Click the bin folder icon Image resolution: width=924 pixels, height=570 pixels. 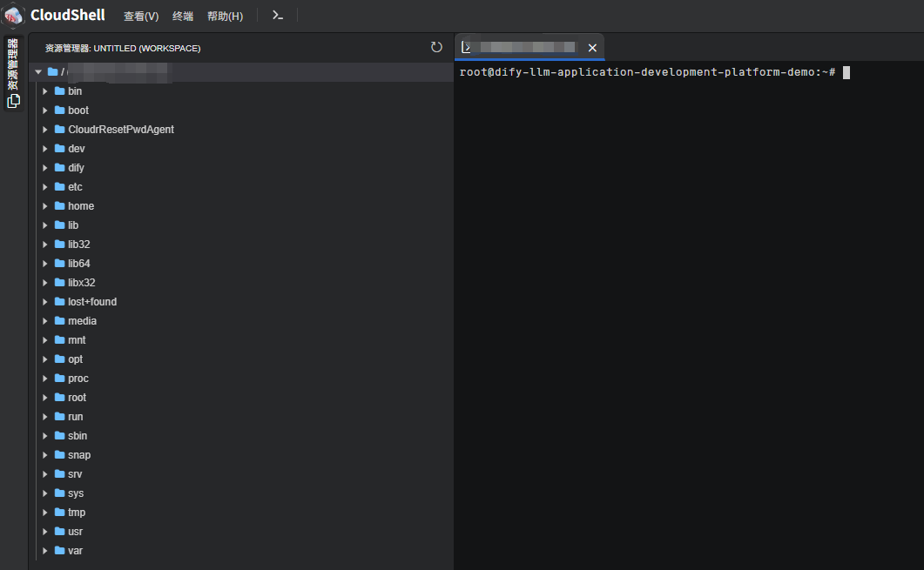tap(59, 91)
